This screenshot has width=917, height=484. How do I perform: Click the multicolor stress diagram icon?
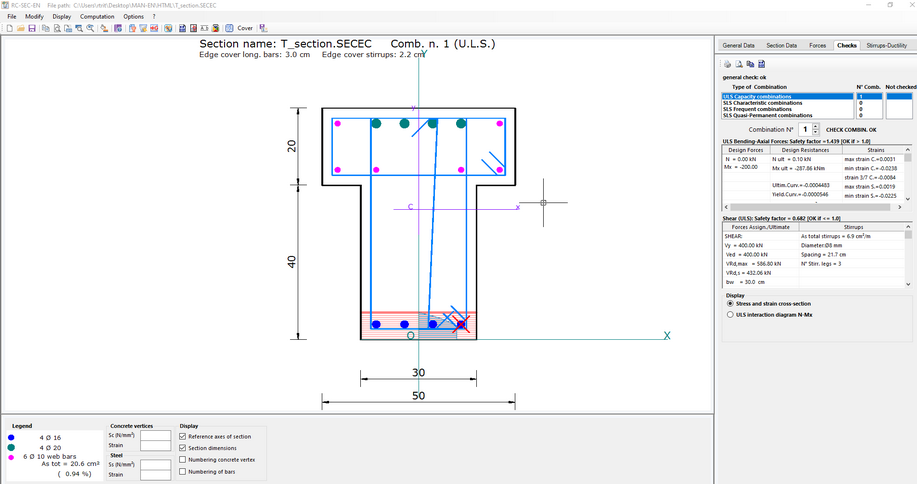coord(215,28)
